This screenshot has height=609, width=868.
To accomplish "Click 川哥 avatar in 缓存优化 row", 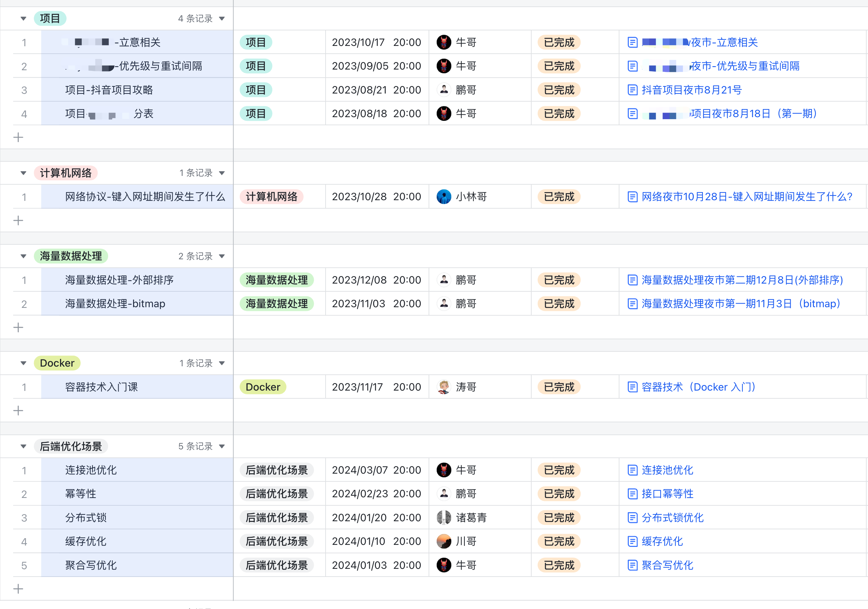I will 443,541.
